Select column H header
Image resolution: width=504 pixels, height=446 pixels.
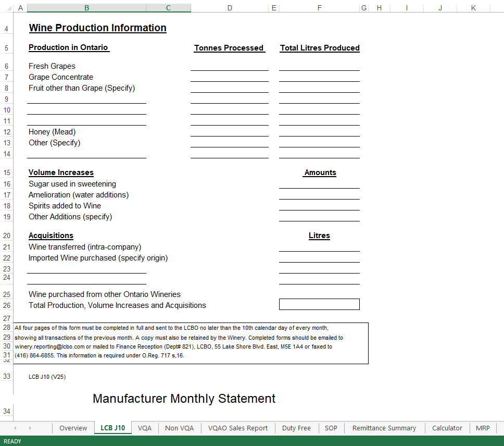379,8
